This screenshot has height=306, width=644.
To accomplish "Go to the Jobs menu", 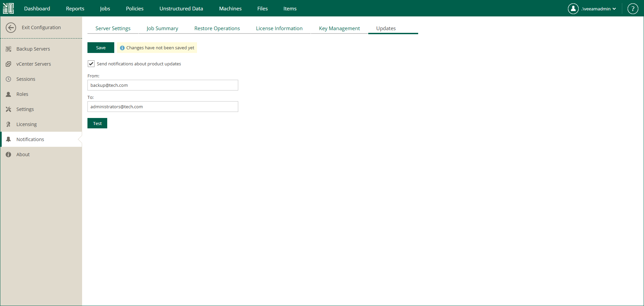I will tap(105, 9).
